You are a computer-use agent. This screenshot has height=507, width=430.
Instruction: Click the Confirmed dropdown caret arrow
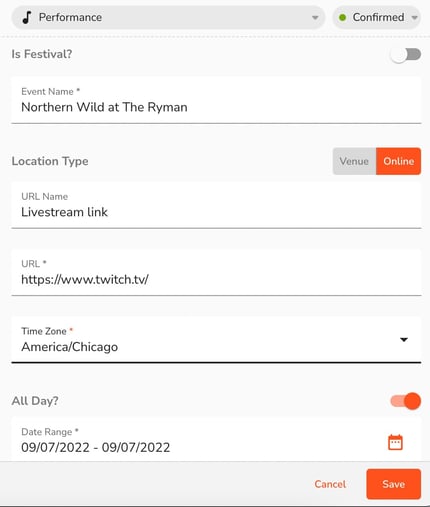pyautogui.click(x=414, y=18)
